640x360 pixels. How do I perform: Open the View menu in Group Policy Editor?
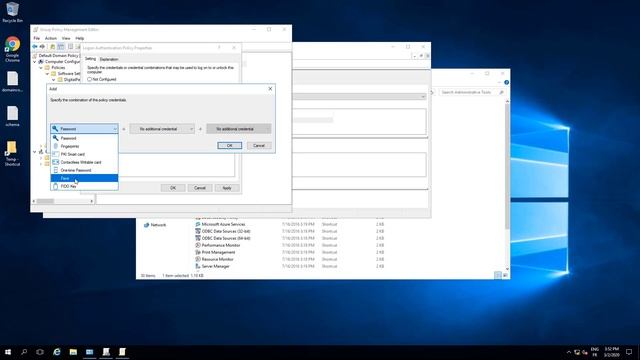click(x=66, y=38)
